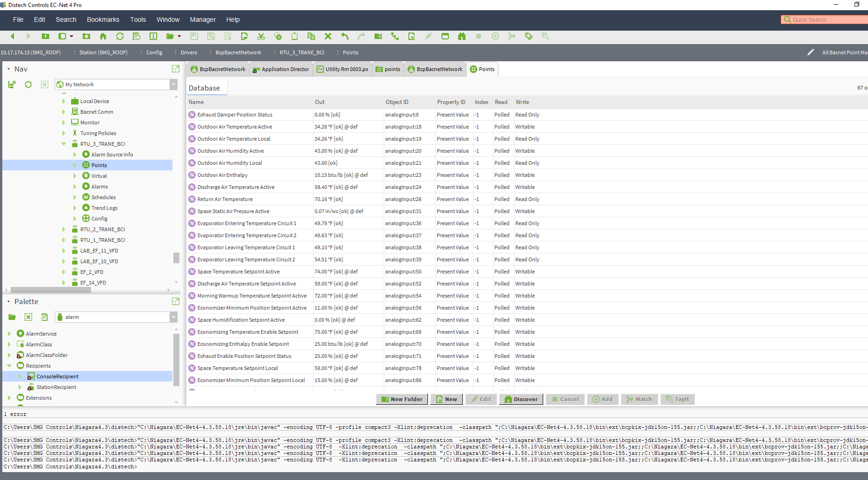Click the Cut scissors icon
868x480 pixels.
point(261,36)
